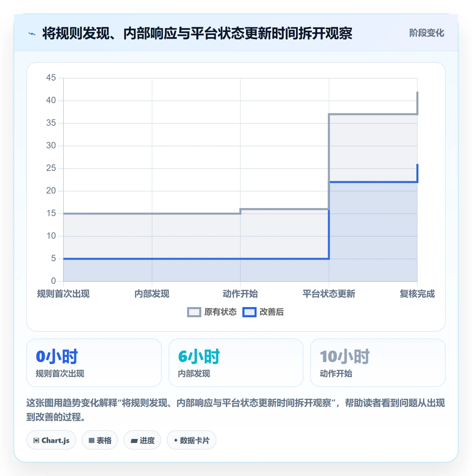Select the 数据卡片 tag
This screenshot has width=472, height=476.
(191, 440)
